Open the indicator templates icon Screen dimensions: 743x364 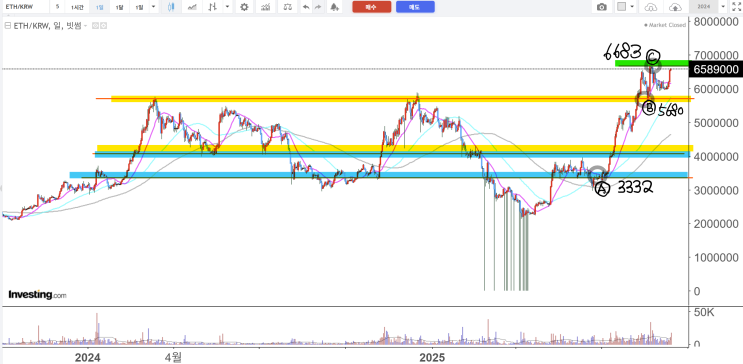tap(266, 7)
